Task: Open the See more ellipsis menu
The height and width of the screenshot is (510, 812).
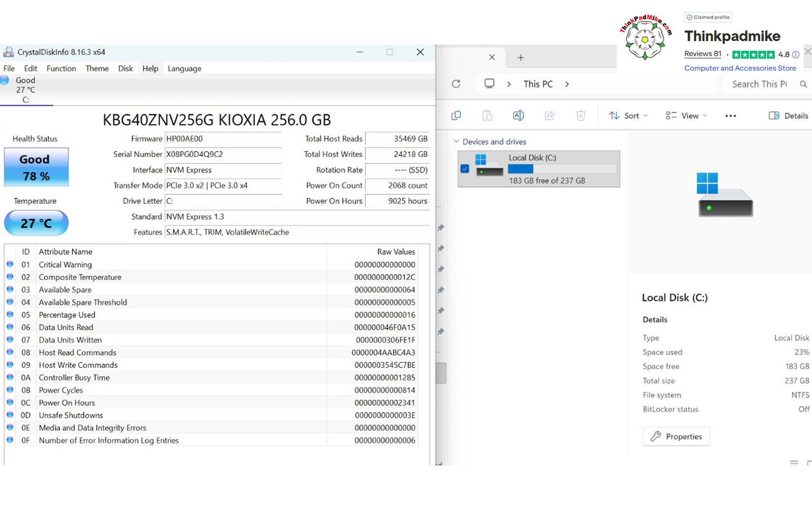Action: click(x=731, y=116)
